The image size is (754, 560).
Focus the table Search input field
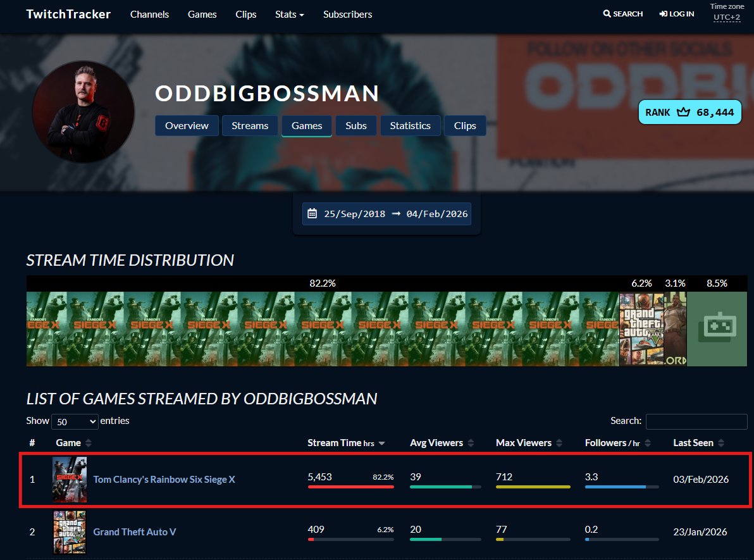(696, 421)
